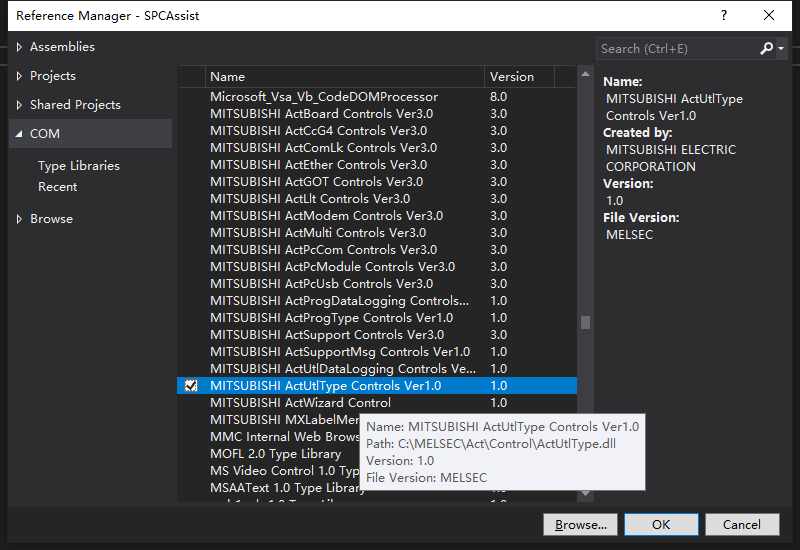Collapse the COM category
The width and height of the screenshot is (800, 550).
pyautogui.click(x=21, y=134)
